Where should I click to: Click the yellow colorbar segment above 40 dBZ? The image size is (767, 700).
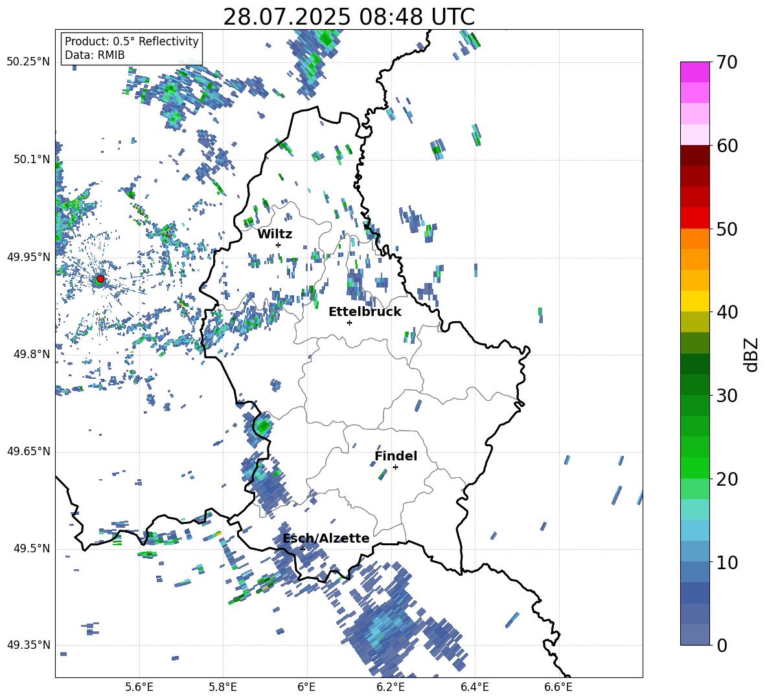tap(694, 301)
